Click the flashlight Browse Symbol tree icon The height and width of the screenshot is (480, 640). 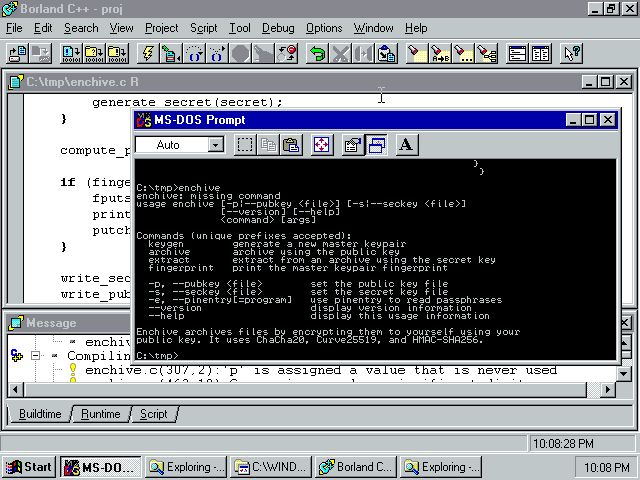click(x=487, y=53)
